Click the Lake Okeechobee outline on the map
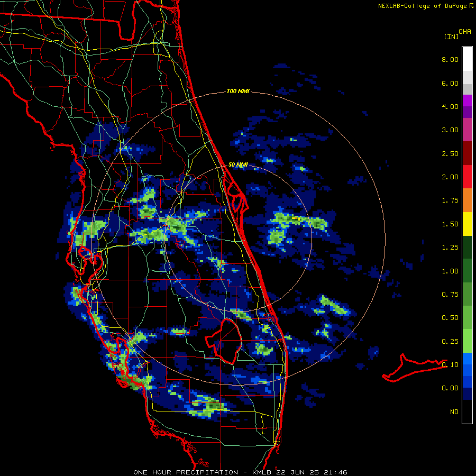The width and height of the screenshot is (476, 476). point(224,341)
